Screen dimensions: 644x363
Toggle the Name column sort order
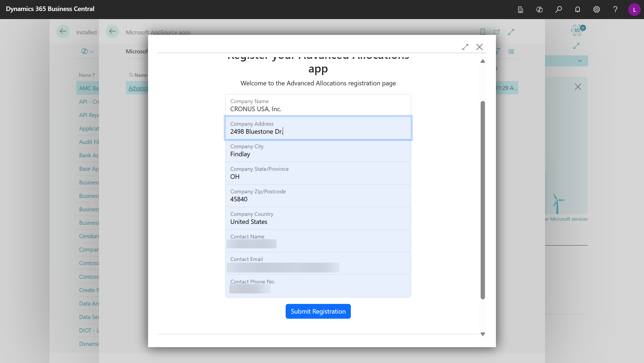tap(86, 75)
